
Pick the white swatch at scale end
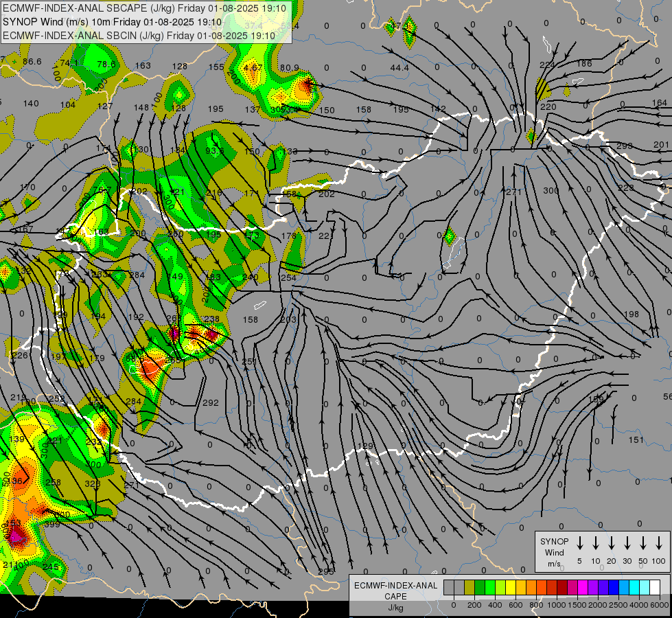point(654,588)
